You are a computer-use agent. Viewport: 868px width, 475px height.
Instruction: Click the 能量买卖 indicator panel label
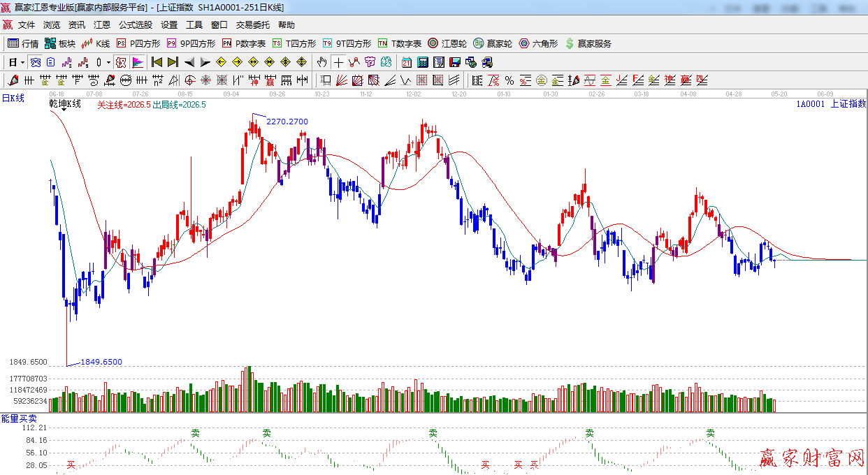pos(19,418)
